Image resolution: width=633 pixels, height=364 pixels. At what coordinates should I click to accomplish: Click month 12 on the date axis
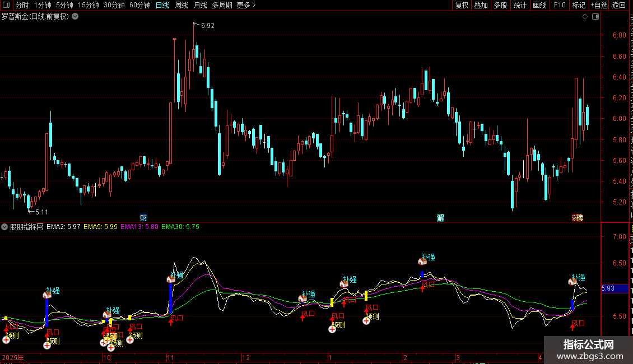click(x=246, y=357)
